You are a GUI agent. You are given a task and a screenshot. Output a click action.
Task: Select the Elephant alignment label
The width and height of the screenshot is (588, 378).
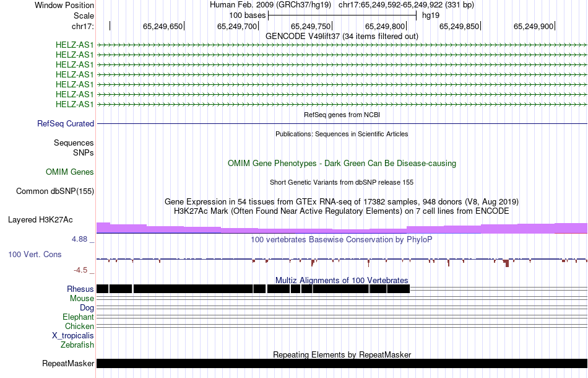(x=78, y=317)
